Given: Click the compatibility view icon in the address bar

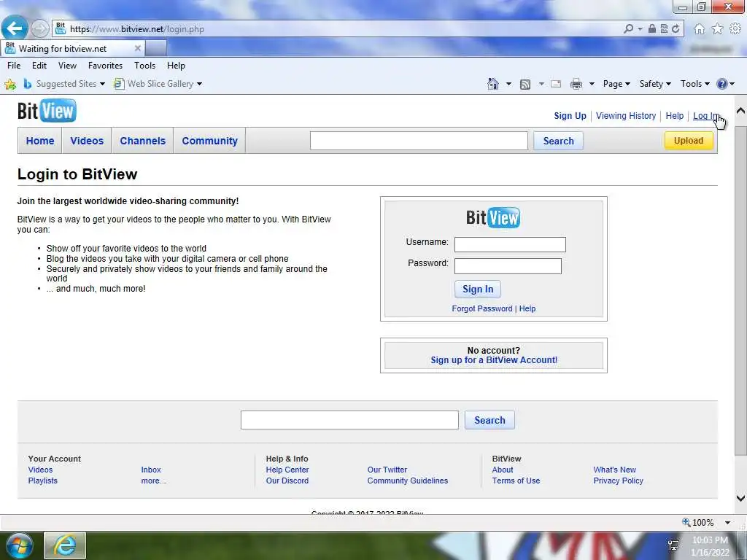Looking at the screenshot, I should pyautogui.click(x=664, y=29).
